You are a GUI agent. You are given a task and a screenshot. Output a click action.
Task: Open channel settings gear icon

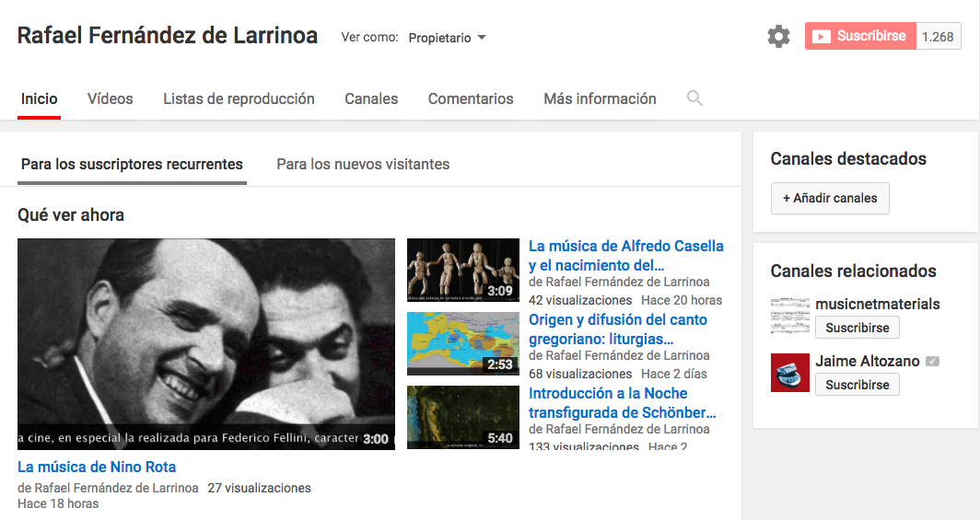tap(778, 36)
